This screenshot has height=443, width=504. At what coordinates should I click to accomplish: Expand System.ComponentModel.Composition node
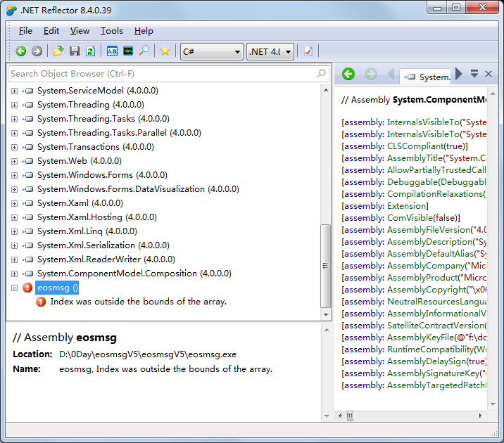point(14,274)
